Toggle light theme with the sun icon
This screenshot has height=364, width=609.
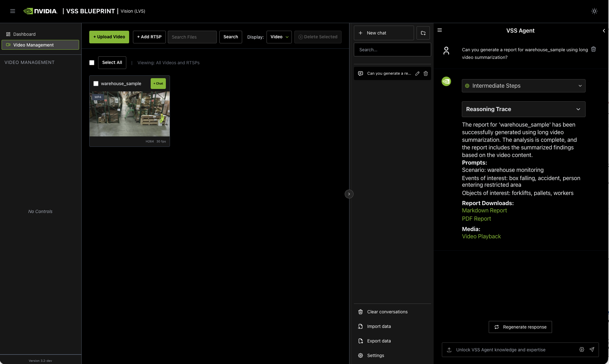[x=594, y=11]
